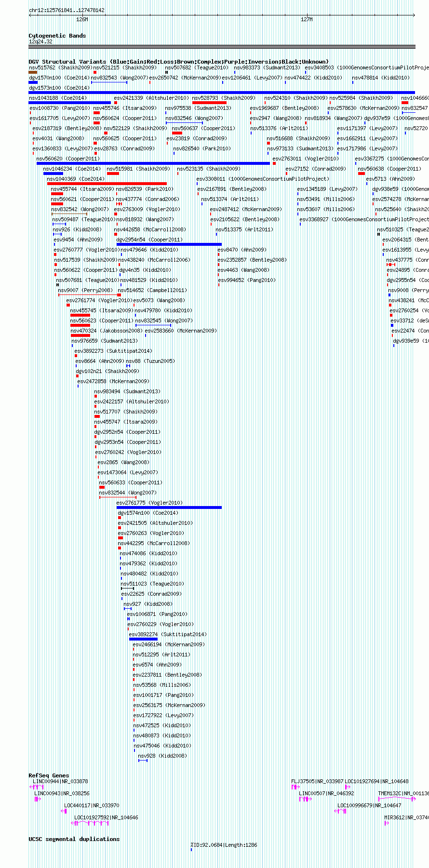This screenshot has width=429, height=868.
Task: Open the esv5713 (Ahn2009) variant label
Action: click(x=390, y=179)
